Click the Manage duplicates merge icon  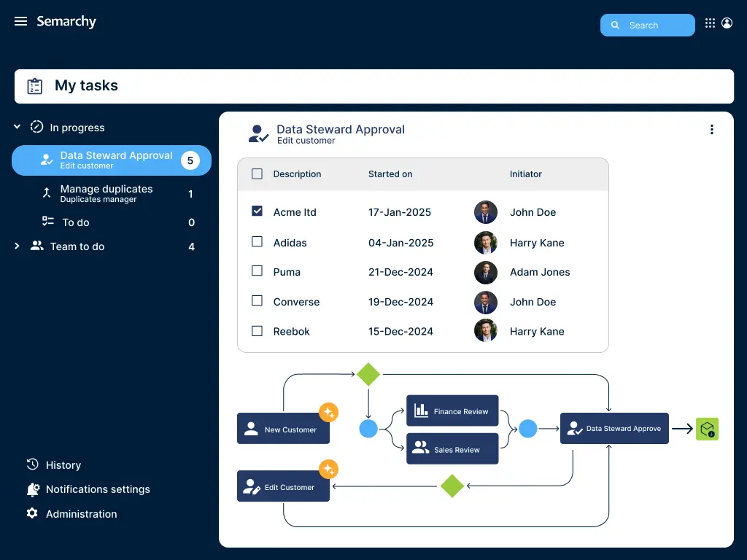[47, 192]
